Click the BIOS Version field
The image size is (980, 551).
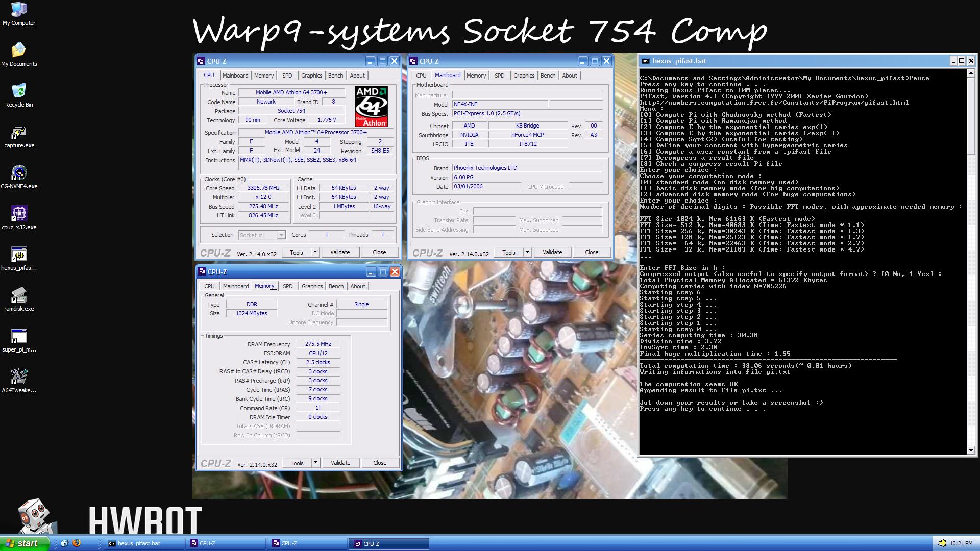(527, 178)
